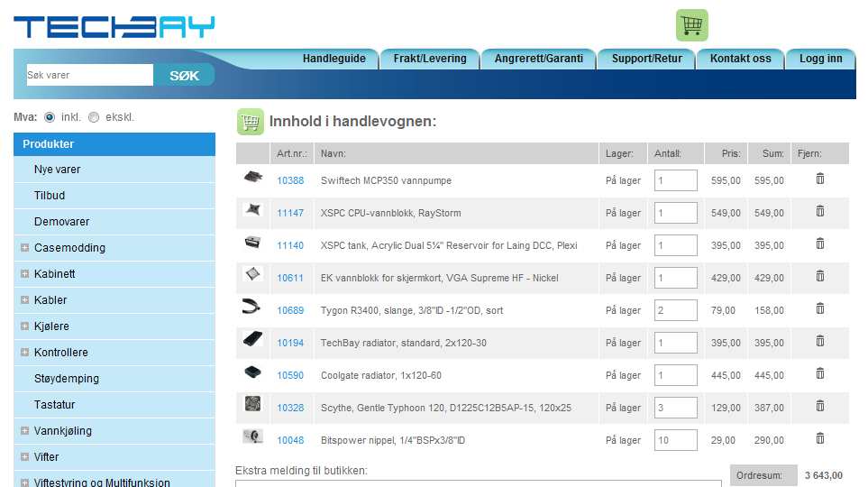Open the Frakt/Levering tab
Screen dimensions: 868x487
pyautogui.click(x=430, y=59)
